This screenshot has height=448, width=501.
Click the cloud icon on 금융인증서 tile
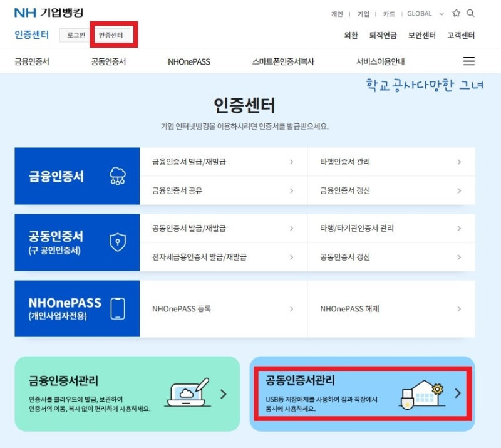[118, 176]
